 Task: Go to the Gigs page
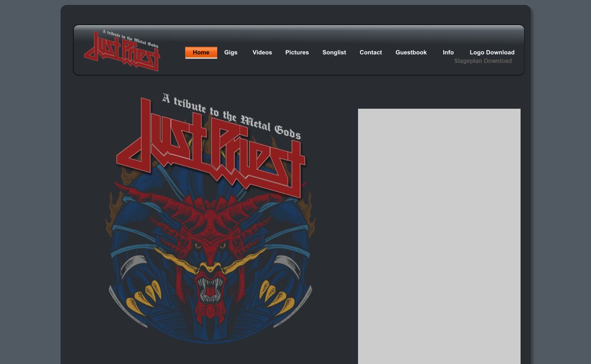(x=231, y=53)
